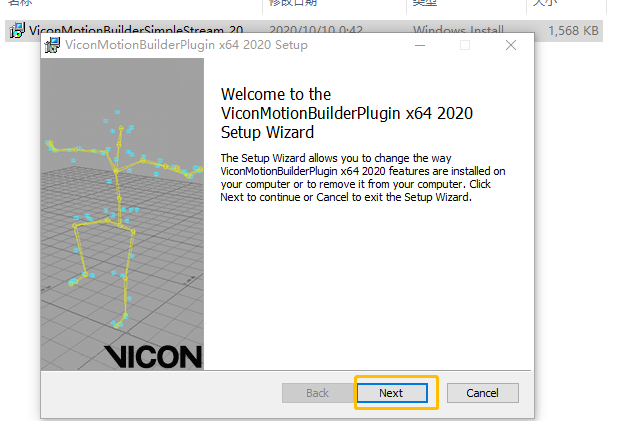Image resolution: width=617 pixels, height=421 pixels.
Task: Click the VICON logo on the banner
Action: 153,356
